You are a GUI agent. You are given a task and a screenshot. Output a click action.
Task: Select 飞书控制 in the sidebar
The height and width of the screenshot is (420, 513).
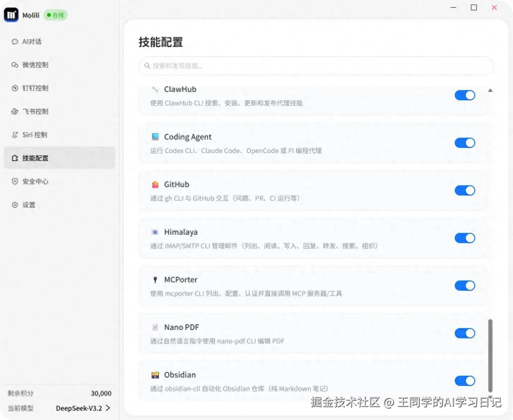pyautogui.click(x=59, y=112)
